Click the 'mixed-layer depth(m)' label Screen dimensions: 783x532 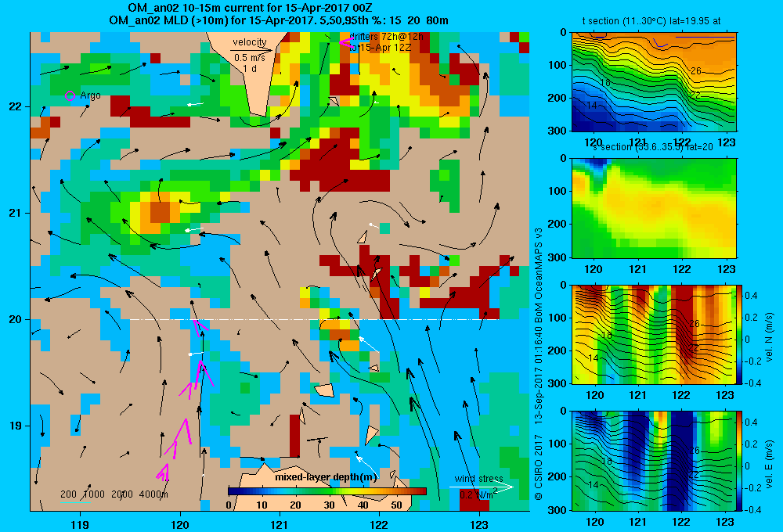[x=326, y=477]
